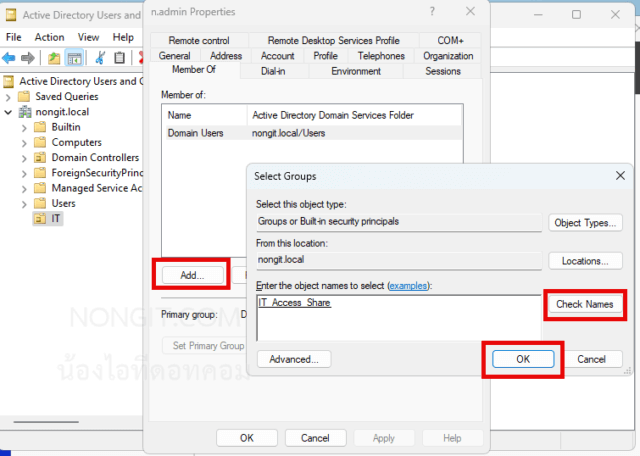Click the up-one-level folder toolbar icon

click(53, 58)
